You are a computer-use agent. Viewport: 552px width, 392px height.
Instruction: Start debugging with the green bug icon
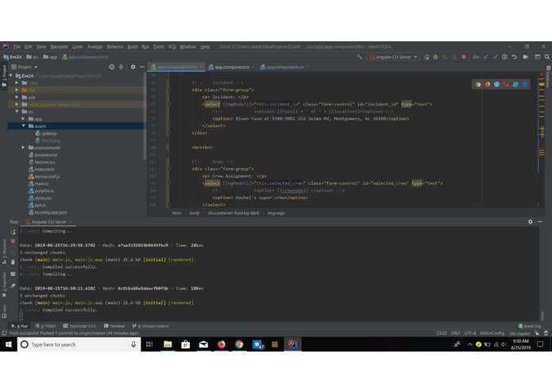tap(435, 57)
